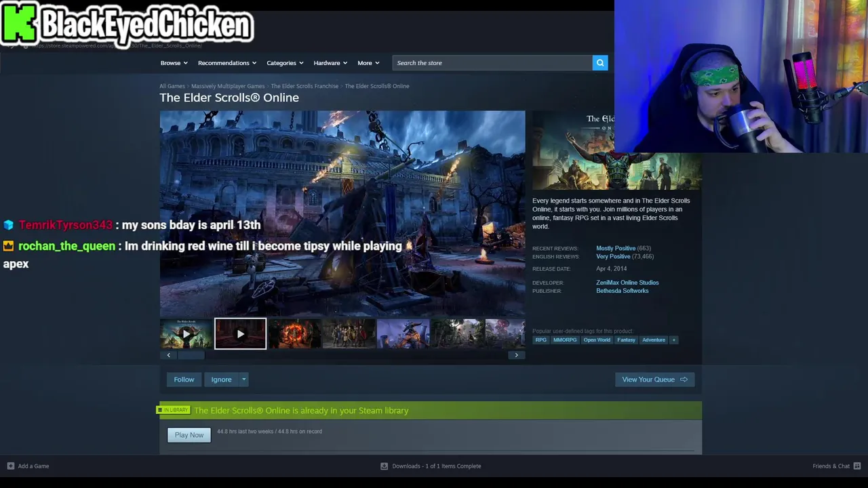868x488 pixels.
Task: Click the main screenshot display
Action: (x=342, y=213)
